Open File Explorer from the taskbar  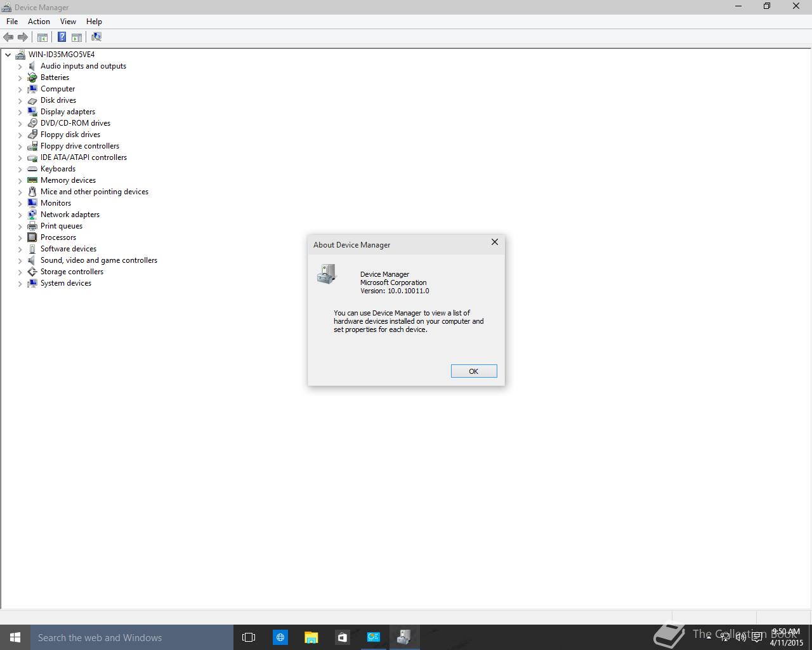311,637
